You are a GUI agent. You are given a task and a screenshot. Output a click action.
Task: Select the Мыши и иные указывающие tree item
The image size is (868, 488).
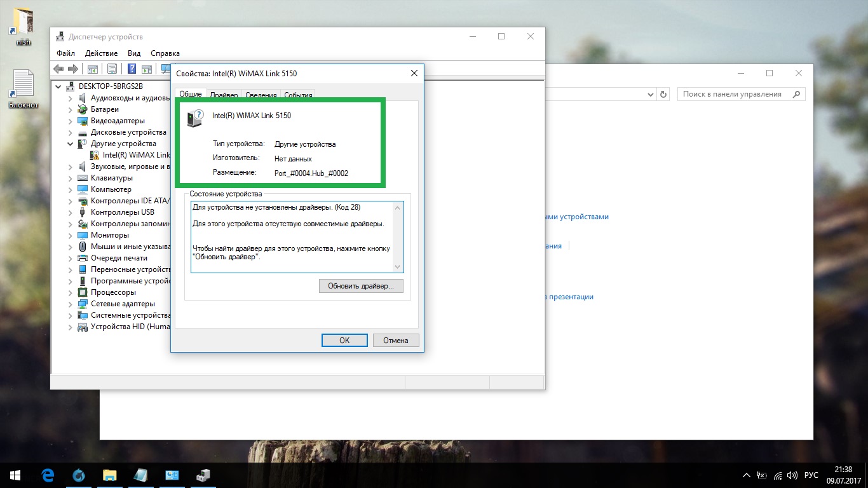(130, 247)
